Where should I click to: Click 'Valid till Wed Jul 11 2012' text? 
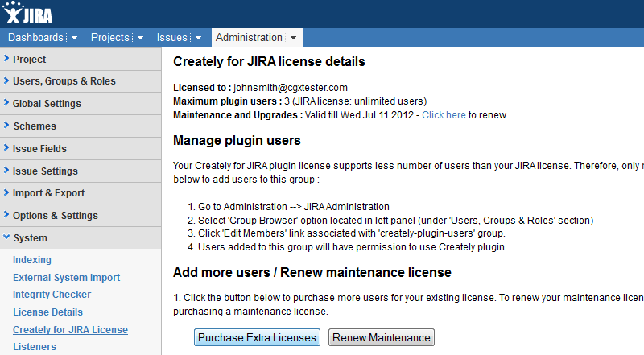coord(359,115)
